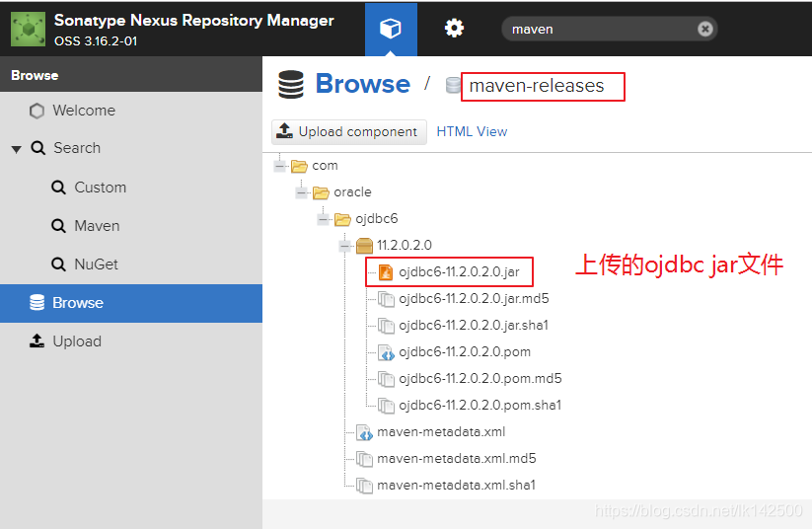This screenshot has height=529, width=812.
Task: Click the large Browse database icon
Action: click(x=290, y=85)
